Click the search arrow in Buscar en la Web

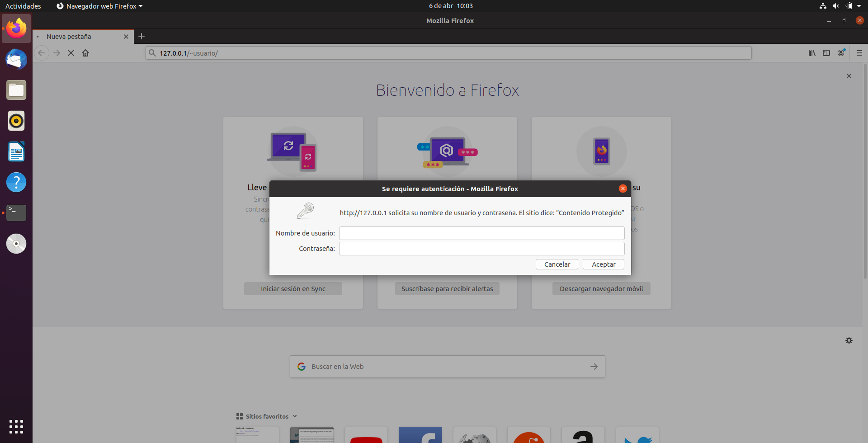594,367
